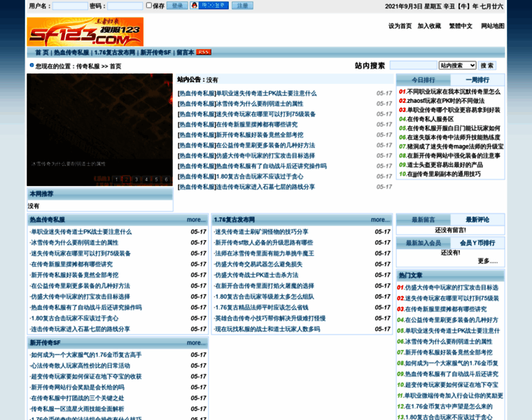This screenshot has width=532, height=420.
Task: Open 仿盛大传奇战士PK道士击杀方法 article
Action: (x=256, y=275)
